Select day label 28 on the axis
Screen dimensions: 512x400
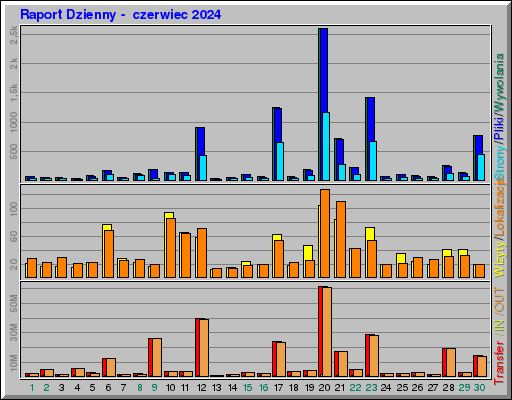pos(448,388)
